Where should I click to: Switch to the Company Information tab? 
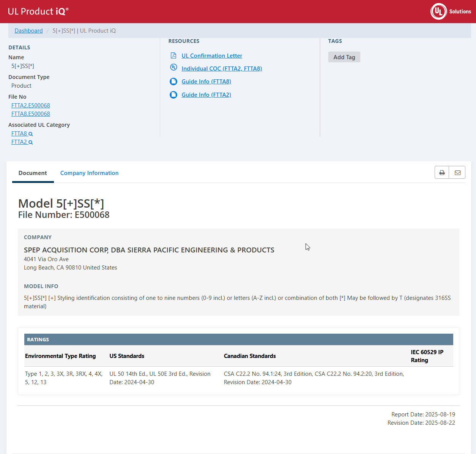pos(89,173)
